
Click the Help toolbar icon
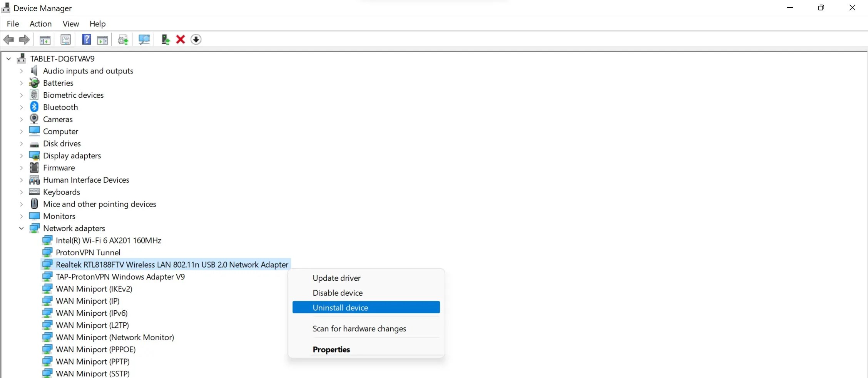[86, 39]
